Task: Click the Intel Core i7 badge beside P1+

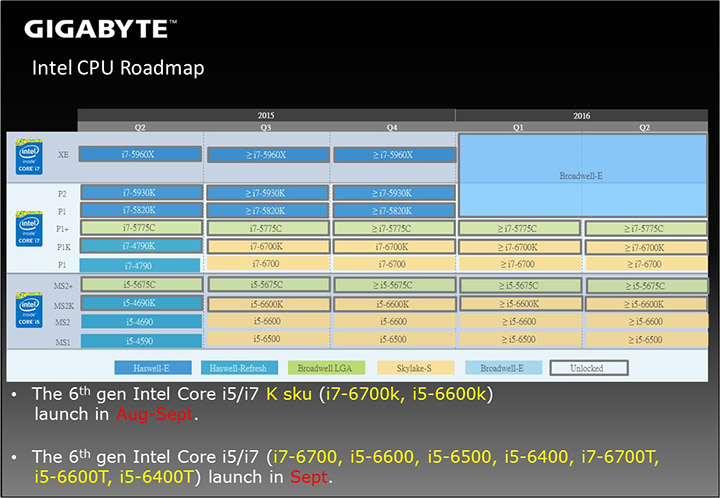Action: [29, 228]
